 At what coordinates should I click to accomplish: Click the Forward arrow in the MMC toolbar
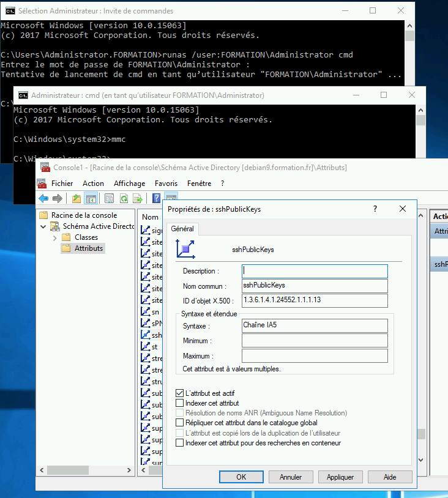(57, 199)
